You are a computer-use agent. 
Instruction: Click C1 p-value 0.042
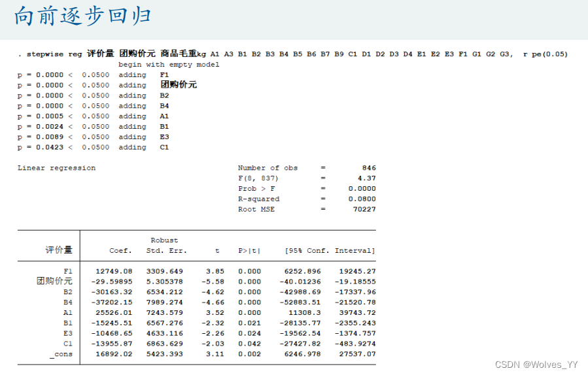coord(249,344)
